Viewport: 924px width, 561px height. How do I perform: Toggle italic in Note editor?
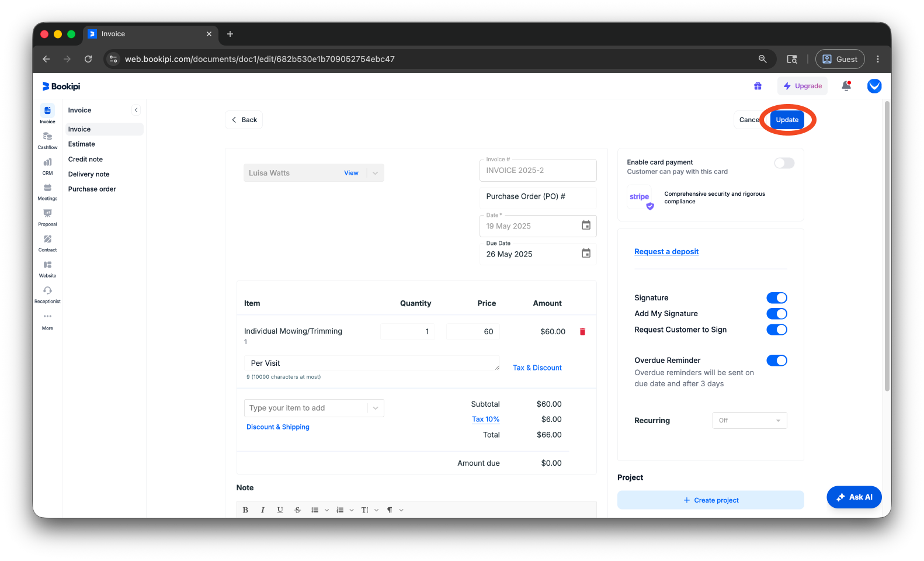tap(263, 510)
